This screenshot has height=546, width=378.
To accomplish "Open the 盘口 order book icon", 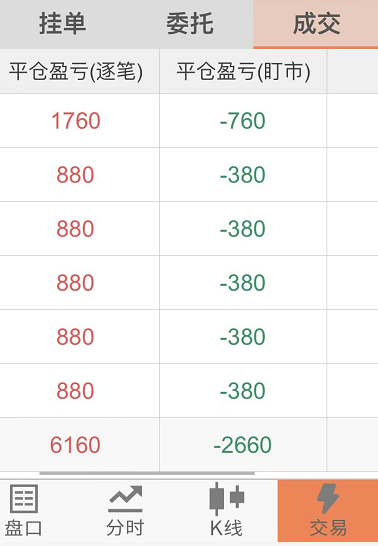I will click(24, 511).
